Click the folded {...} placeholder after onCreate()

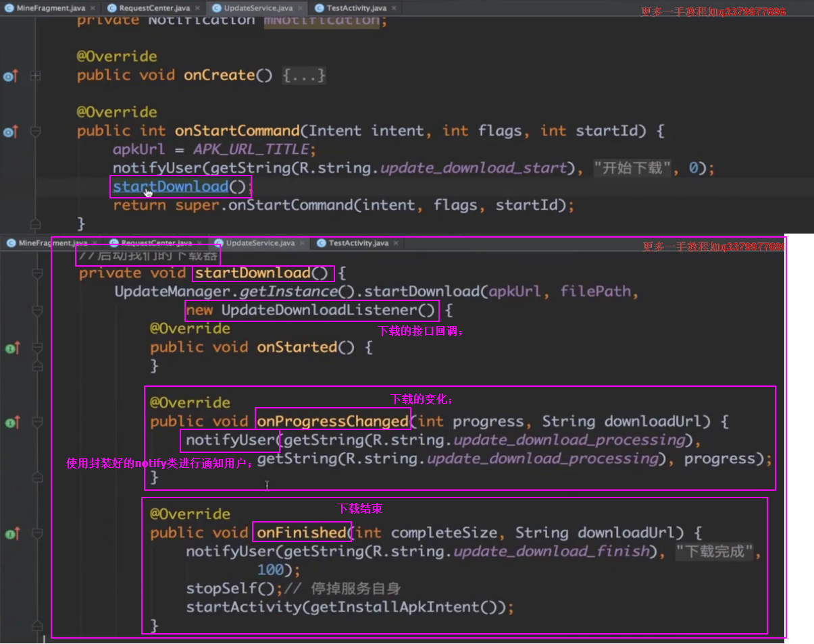pyautogui.click(x=304, y=76)
